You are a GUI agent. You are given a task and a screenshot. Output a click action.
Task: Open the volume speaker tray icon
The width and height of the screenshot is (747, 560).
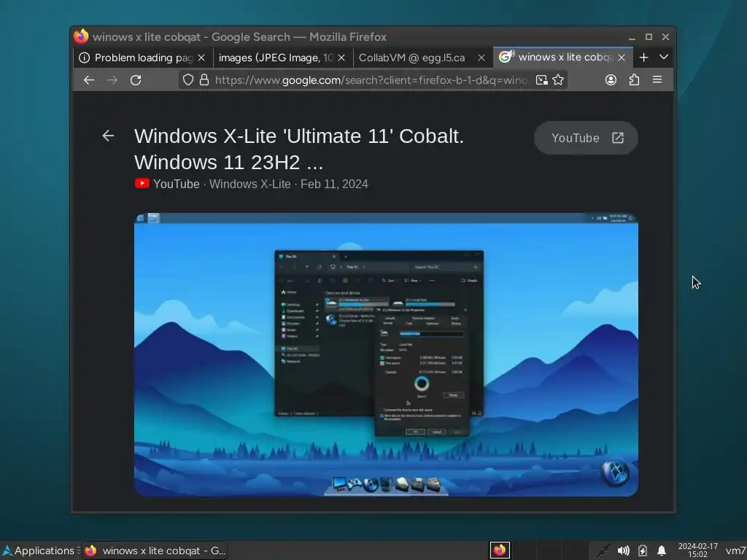click(623, 551)
